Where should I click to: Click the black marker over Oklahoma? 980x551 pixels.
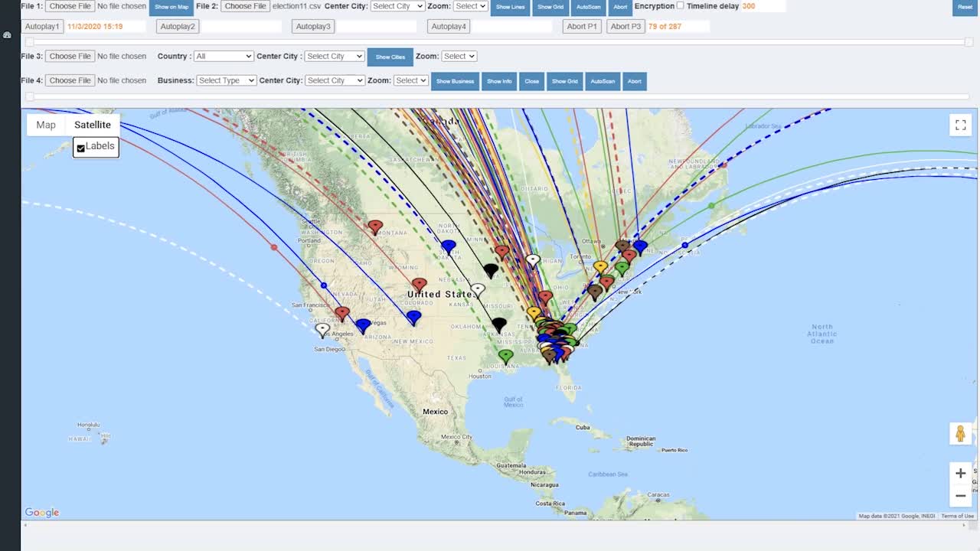point(499,324)
